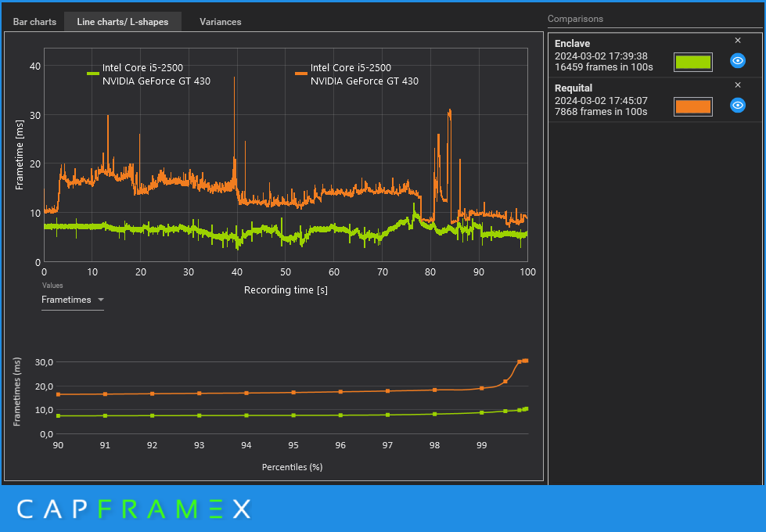Click the green 95th percentile data point
766x532 pixels.
point(293,415)
